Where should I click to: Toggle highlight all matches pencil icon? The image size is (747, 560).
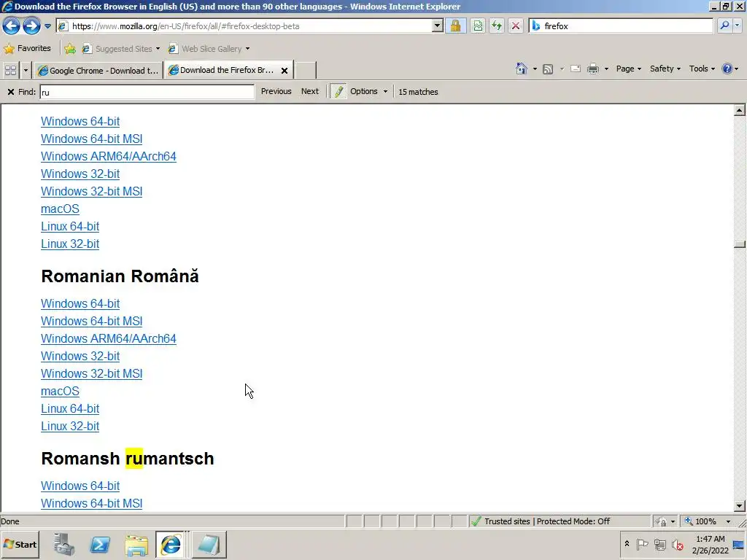pyautogui.click(x=338, y=91)
